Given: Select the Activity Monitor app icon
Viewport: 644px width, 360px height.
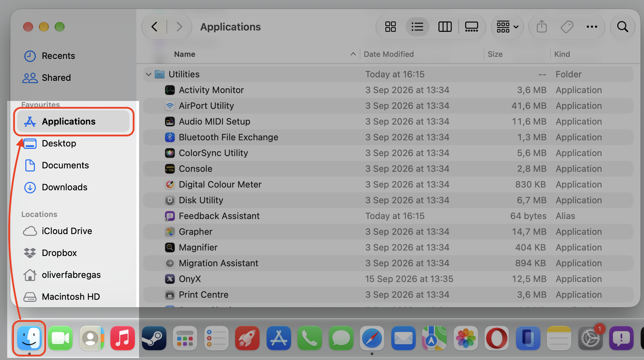Looking at the screenshot, I should click(170, 90).
